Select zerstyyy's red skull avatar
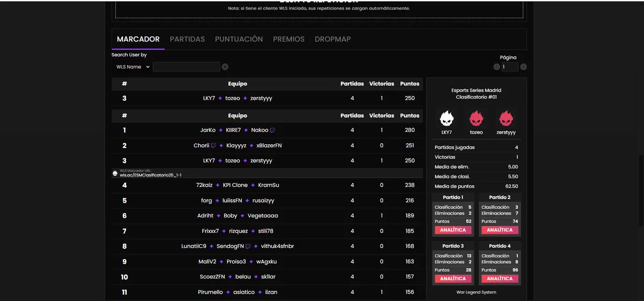Viewport: 644px width, 301px height. [506, 118]
